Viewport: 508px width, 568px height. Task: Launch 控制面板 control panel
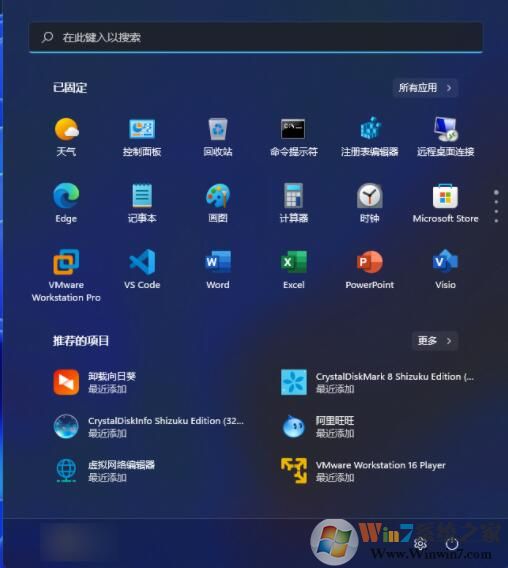142,137
